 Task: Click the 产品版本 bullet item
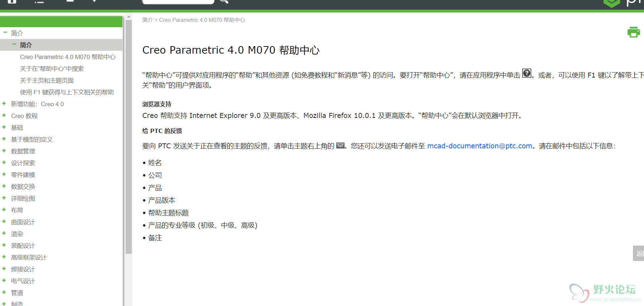point(162,200)
